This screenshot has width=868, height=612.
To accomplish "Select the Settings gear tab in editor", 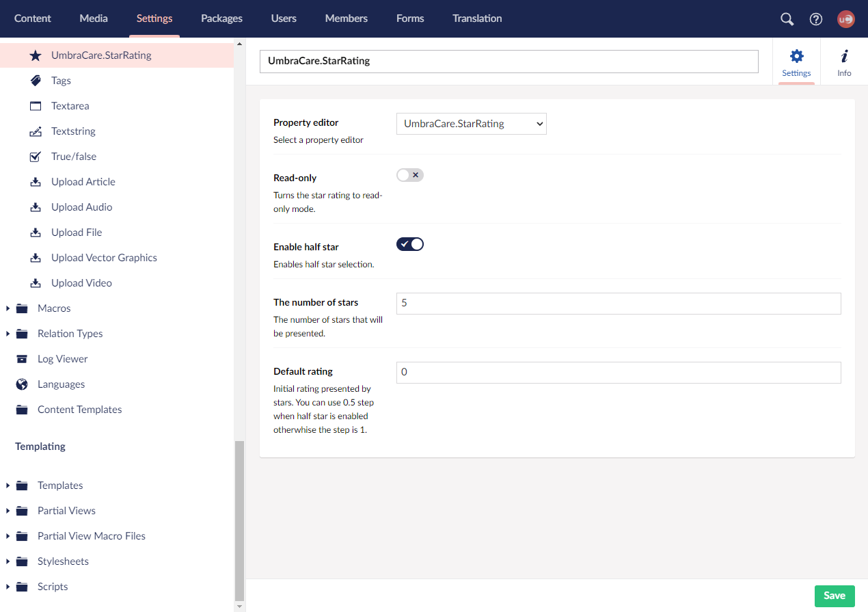I will tap(796, 62).
